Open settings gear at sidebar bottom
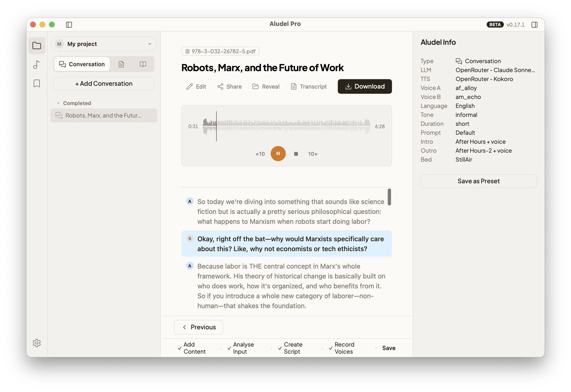571x392 pixels. (x=37, y=343)
